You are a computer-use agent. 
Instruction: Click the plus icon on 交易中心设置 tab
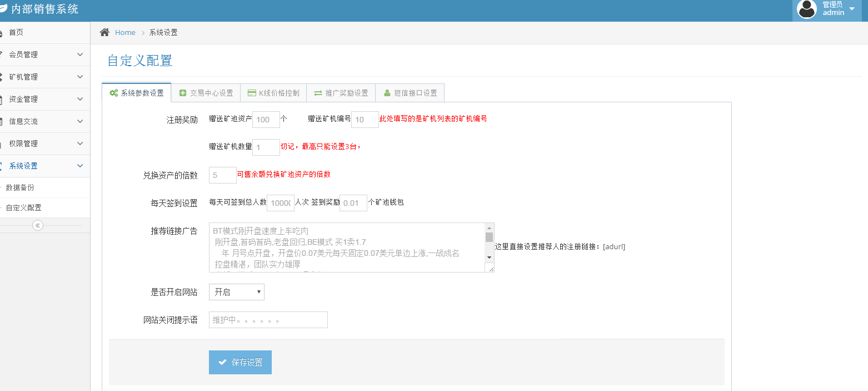click(x=183, y=93)
